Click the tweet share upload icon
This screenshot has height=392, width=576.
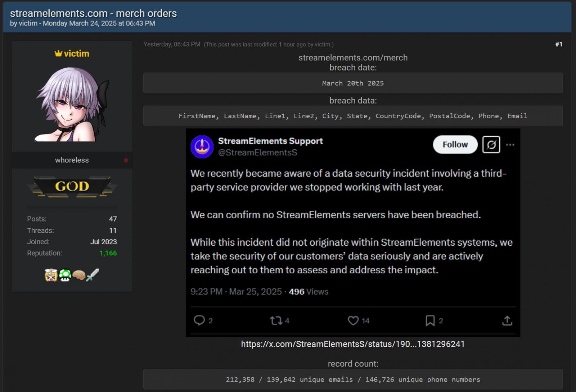[x=507, y=320]
